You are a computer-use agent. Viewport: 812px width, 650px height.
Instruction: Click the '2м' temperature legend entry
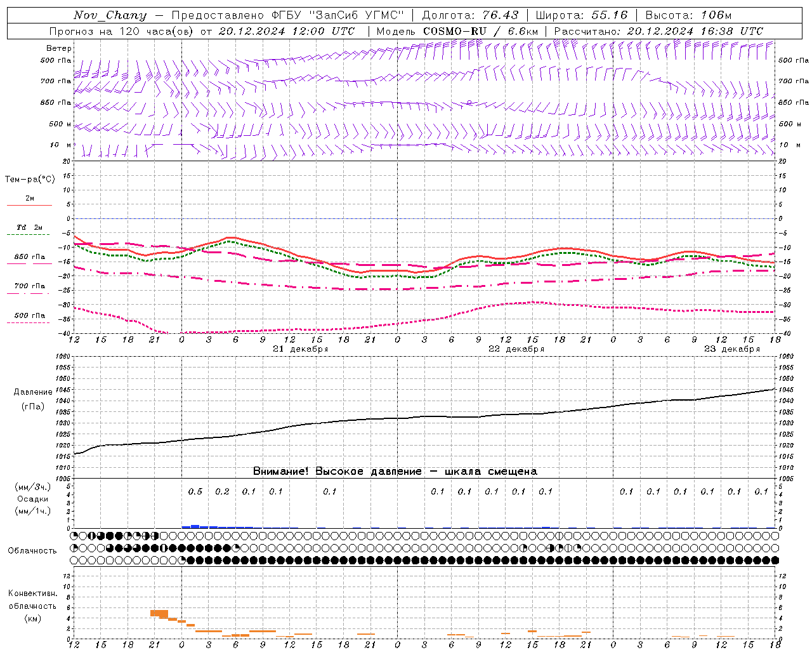pos(30,199)
